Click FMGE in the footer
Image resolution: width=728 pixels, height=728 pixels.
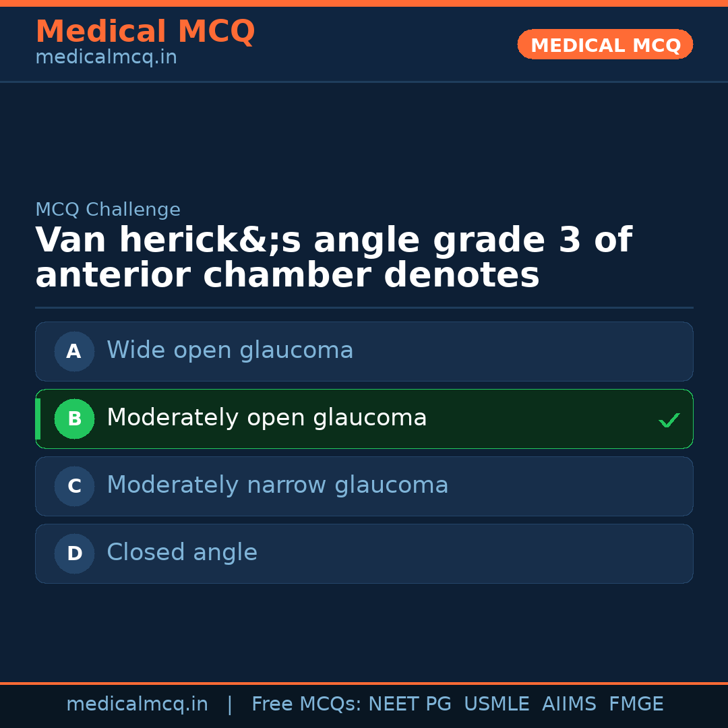pos(636,704)
